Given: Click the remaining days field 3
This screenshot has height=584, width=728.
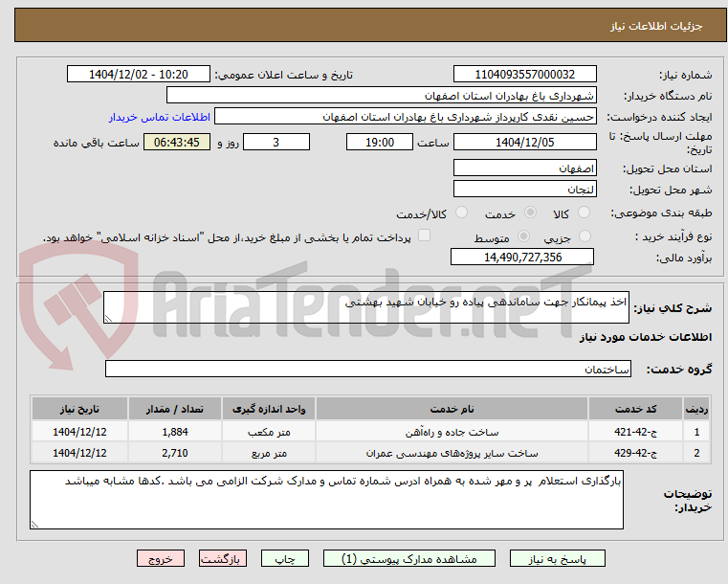Looking at the screenshot, I should [x=276, y=142].
